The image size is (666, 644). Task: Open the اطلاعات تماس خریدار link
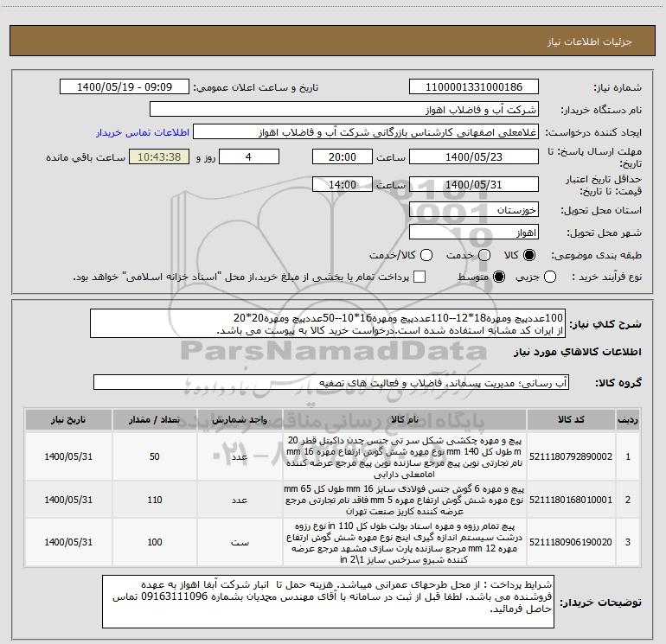click(x=143, y=132)
